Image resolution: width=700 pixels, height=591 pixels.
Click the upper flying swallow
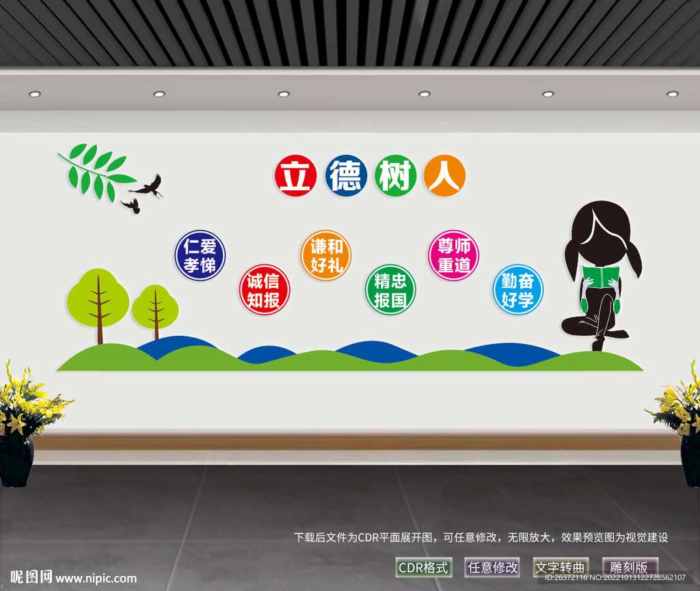(x=148, y=186)
